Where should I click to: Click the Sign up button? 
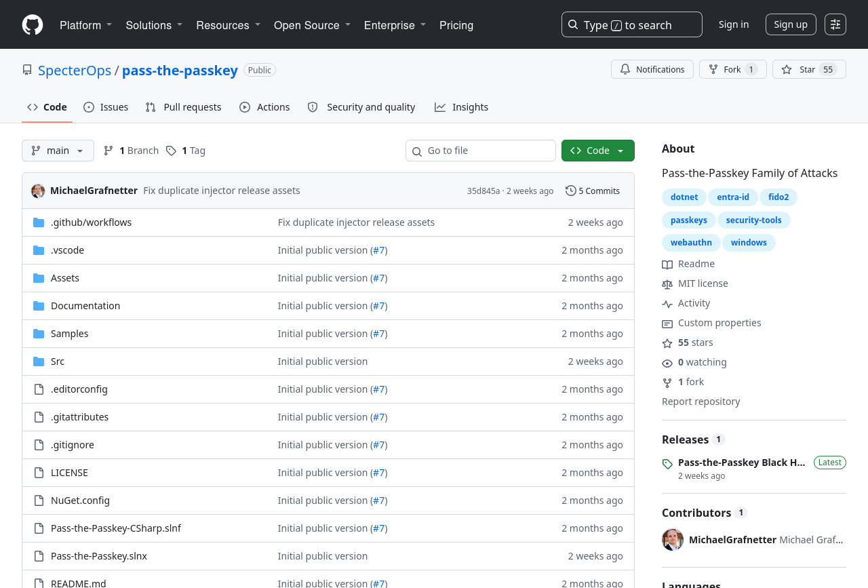791,24
